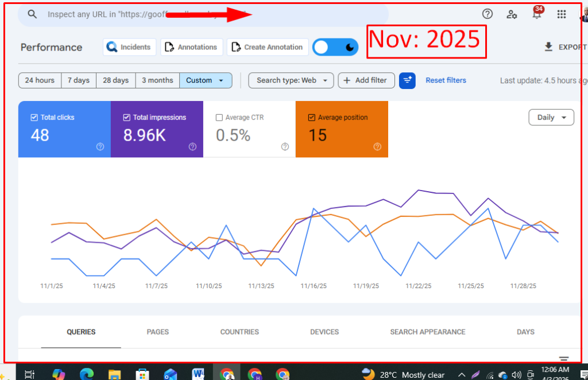Open the Help question mark icon
The height and width of the screenshot is (380, 588).
pos(488,14)
